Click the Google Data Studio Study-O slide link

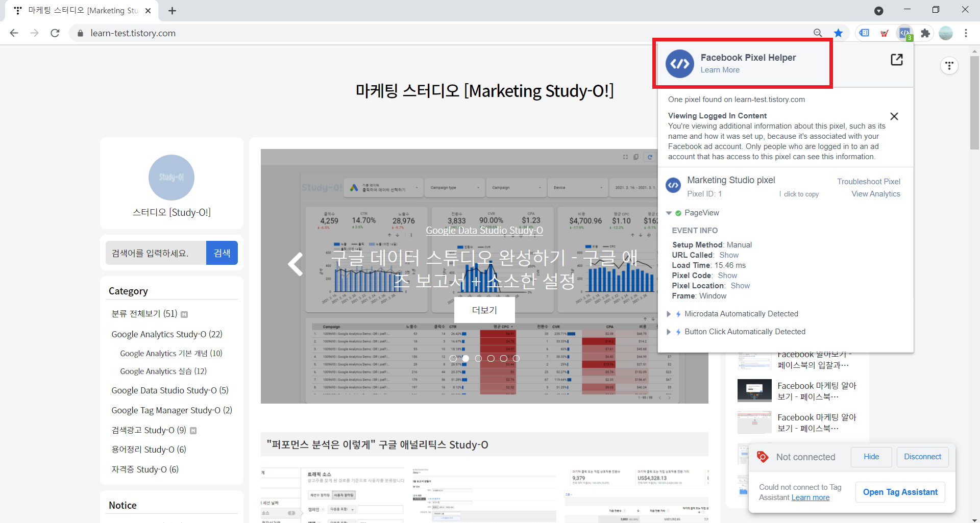pyautogui.click(x=484, y=230)
